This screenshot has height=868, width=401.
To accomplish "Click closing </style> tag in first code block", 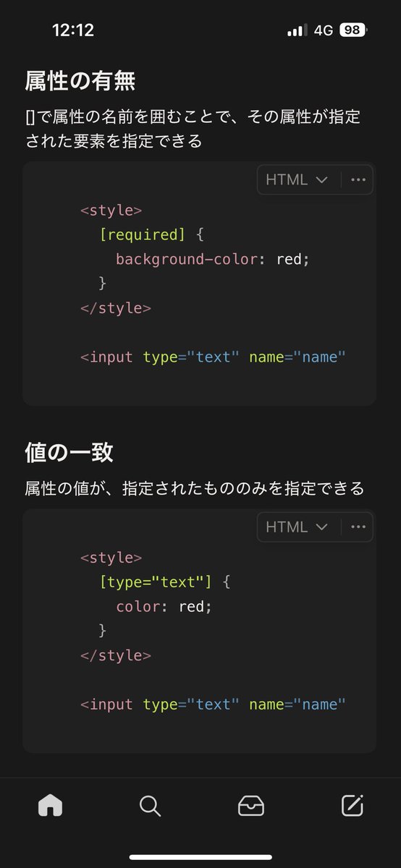I will pyautogui.click(x=116, y=307).
